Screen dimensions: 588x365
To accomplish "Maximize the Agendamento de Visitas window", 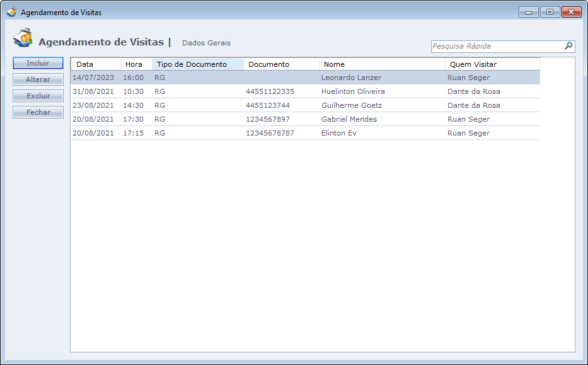I will pos(550,12).
